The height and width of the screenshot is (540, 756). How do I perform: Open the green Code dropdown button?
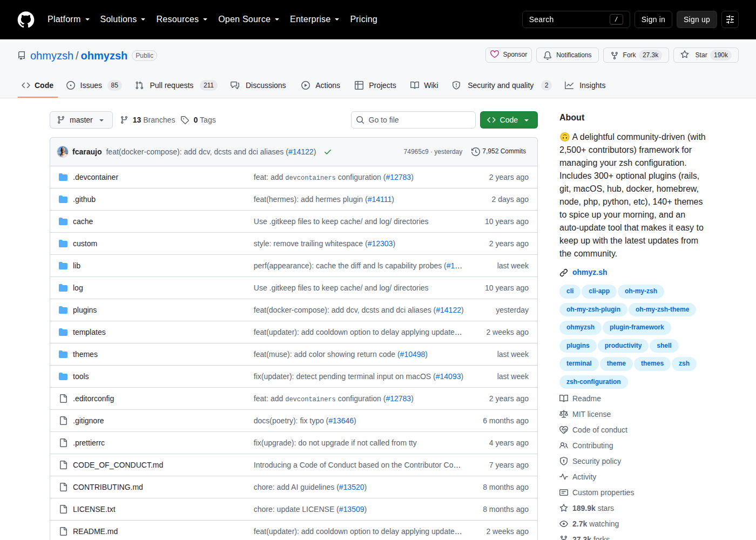pyautogui.click(x=509, y=120)
